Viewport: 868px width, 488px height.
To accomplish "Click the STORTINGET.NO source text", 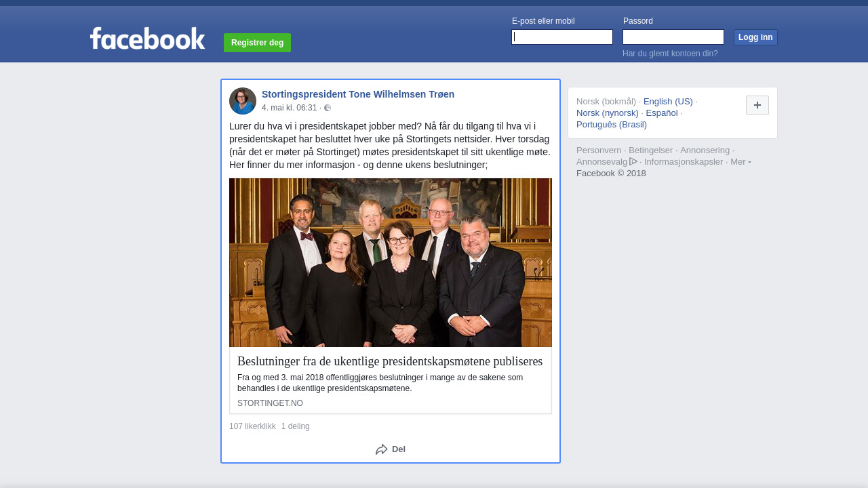I will click(x=270, y=403).
